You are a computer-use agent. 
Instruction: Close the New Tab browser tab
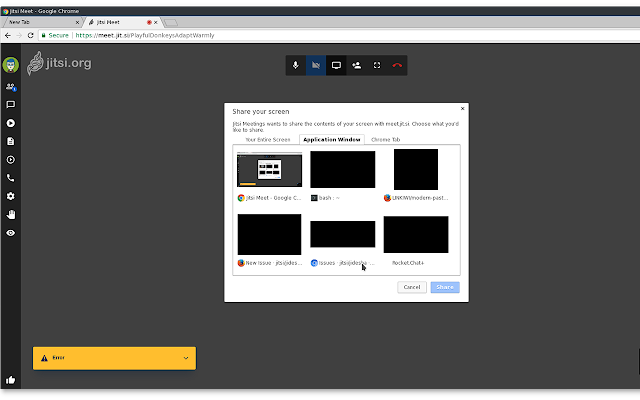click(x=77, y=22)
